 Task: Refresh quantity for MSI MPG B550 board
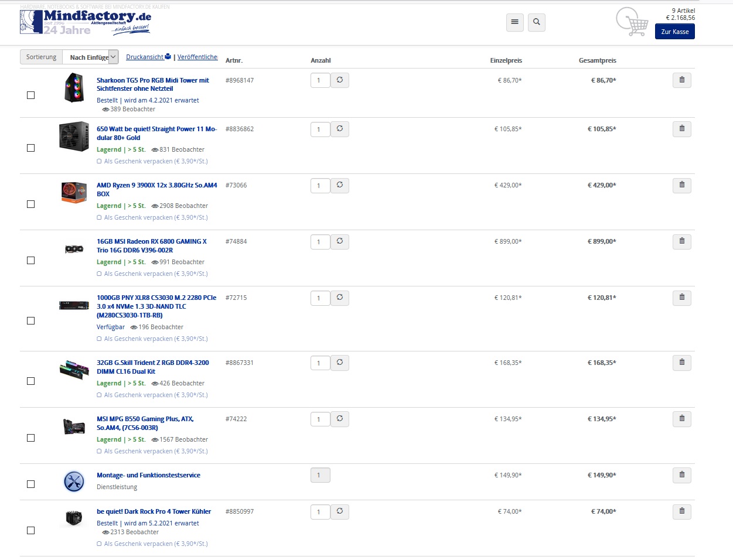coord(340,419)
